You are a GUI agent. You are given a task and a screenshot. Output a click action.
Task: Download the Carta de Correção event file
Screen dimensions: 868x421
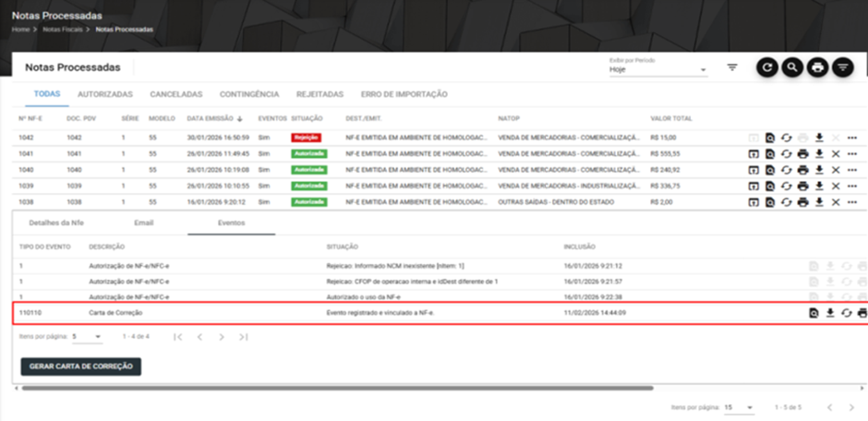[830, 313]
